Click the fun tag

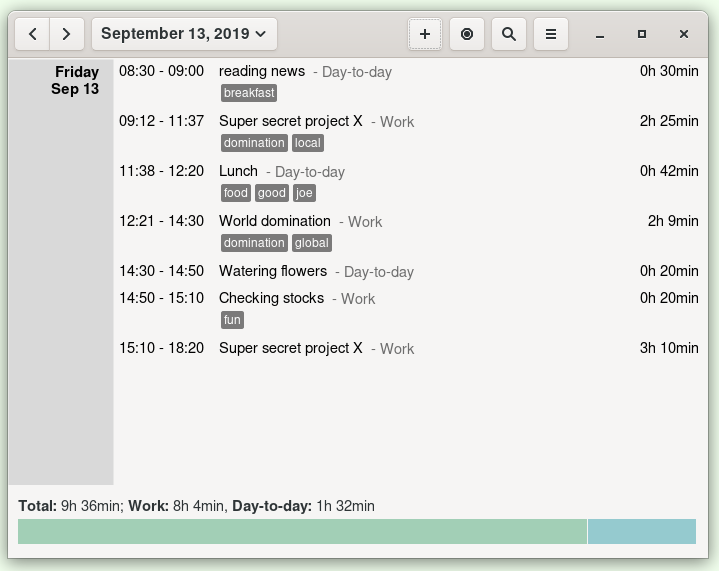232,320
